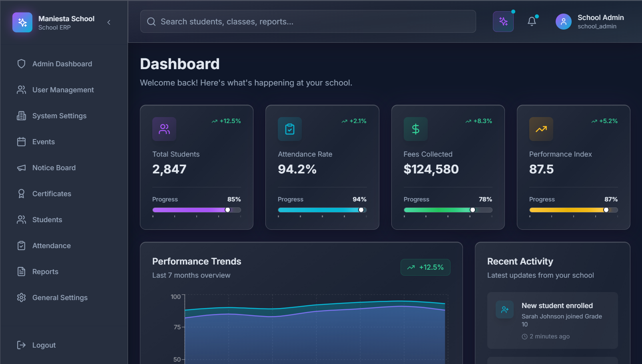642x364 pixels.
Task: Click the purple Total Students card icon
Action: tap(164, 129)
